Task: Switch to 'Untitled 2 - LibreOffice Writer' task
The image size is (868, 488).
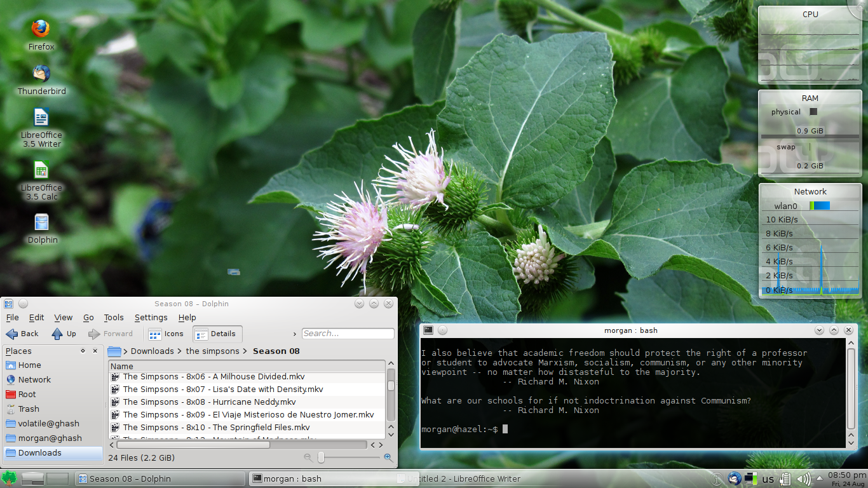Action: point(458,478)
